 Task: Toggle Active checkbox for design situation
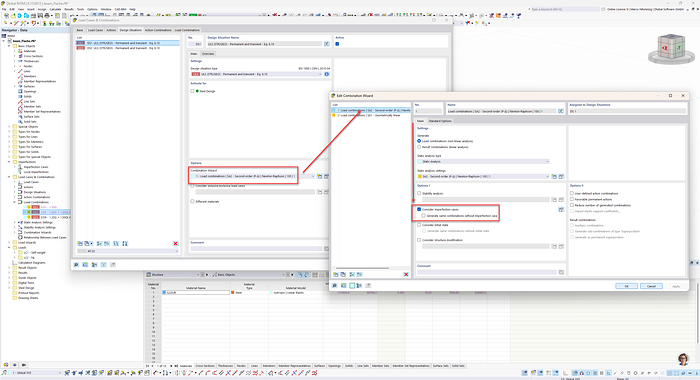(337, 44)
